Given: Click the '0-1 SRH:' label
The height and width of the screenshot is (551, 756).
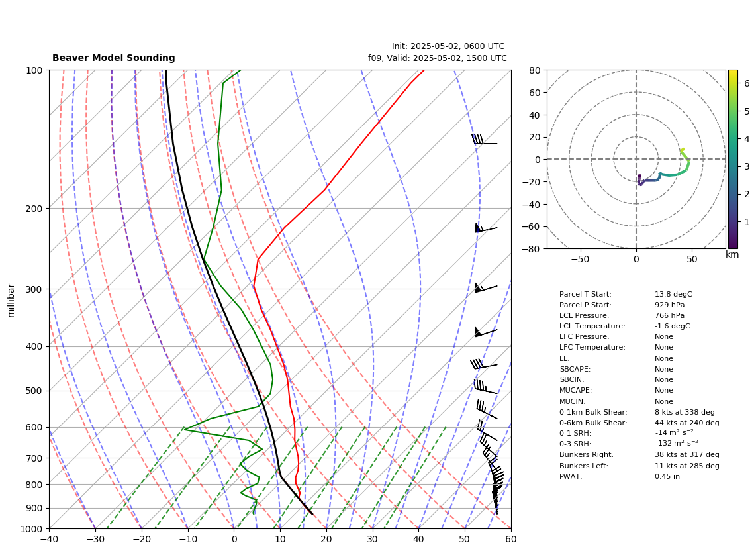Looking at the screenshot, I should point(575,433).
